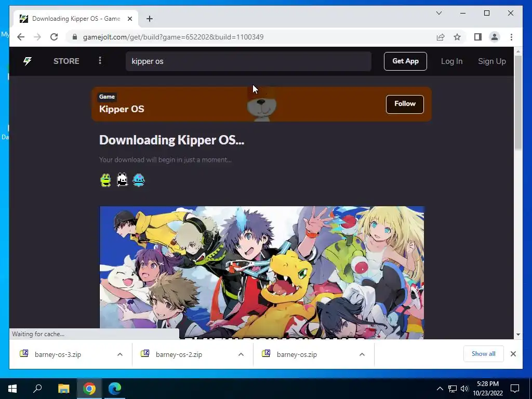
Task: Reload the current page
Action: [x=54, y=37]
